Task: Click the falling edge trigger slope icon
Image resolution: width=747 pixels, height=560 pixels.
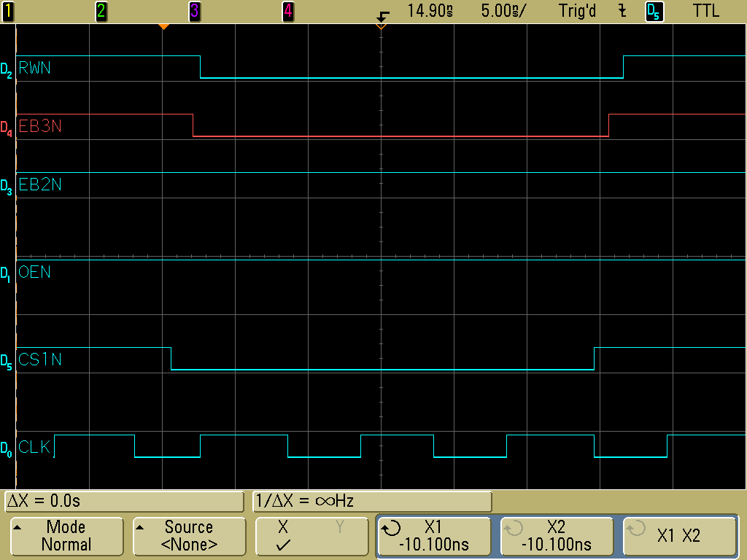Action: 622,11
